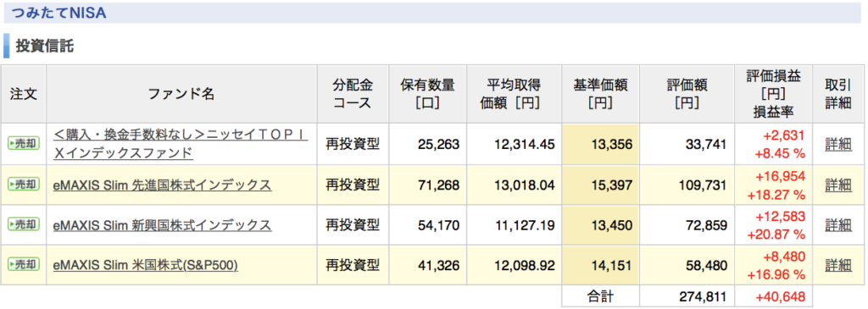This screenshot has width=868, height=309.
Task: Open eMAXIS Slim 米国株式(S&P500) link
Action: coord(146,266)
